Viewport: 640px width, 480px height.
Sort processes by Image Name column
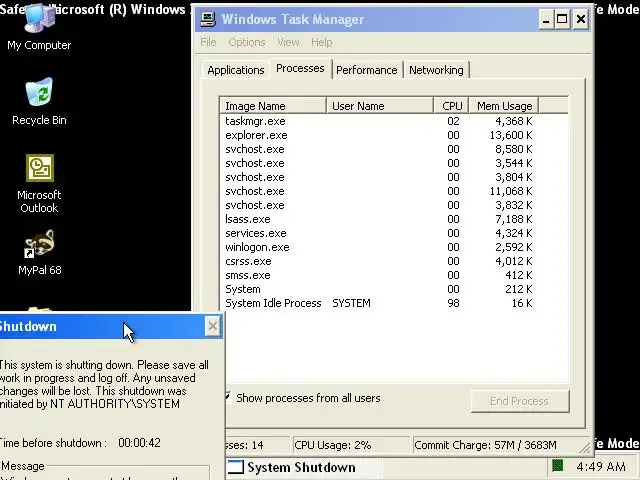(x=273, y=106)
